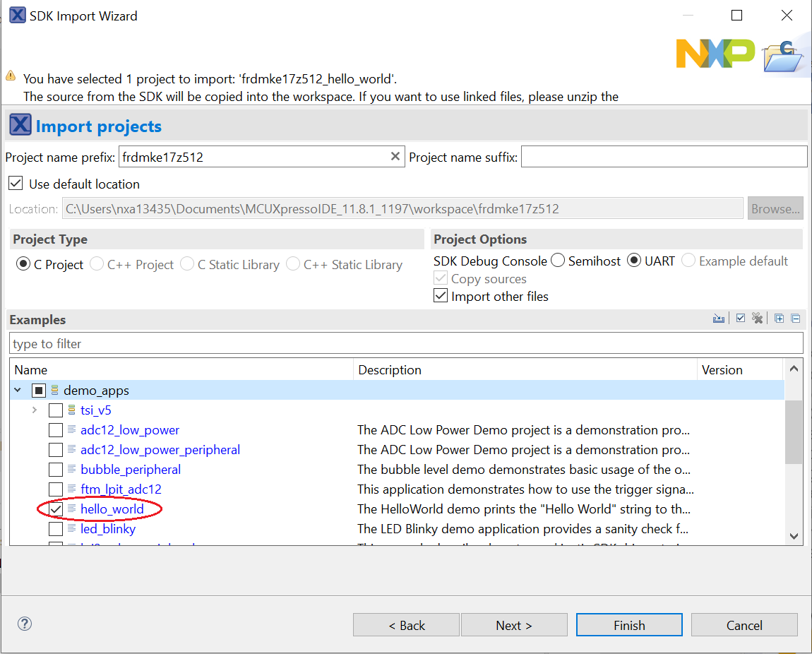Collapse the demo_apps tree node

(x=18, y=390)
